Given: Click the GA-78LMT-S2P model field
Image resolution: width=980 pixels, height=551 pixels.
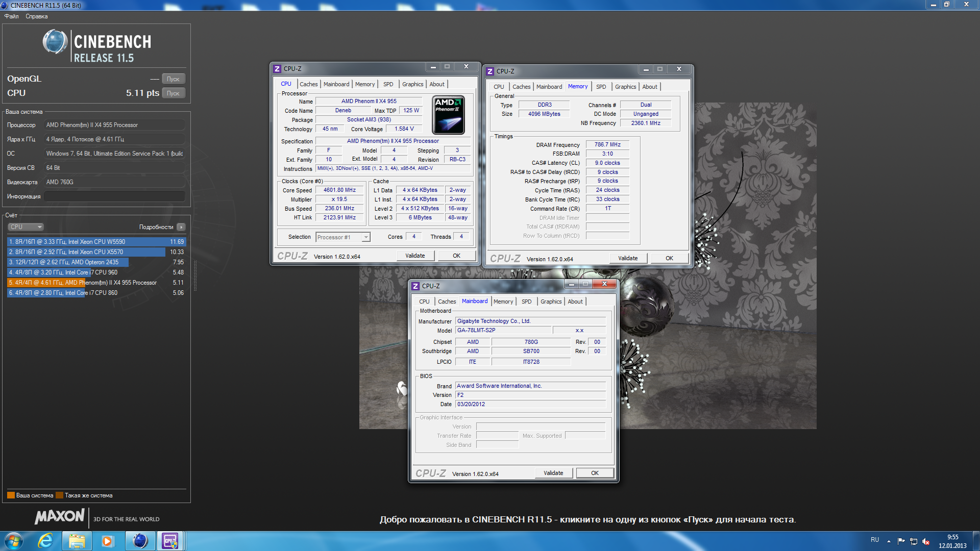Looking at the screenshot, I should pos(503,330).
